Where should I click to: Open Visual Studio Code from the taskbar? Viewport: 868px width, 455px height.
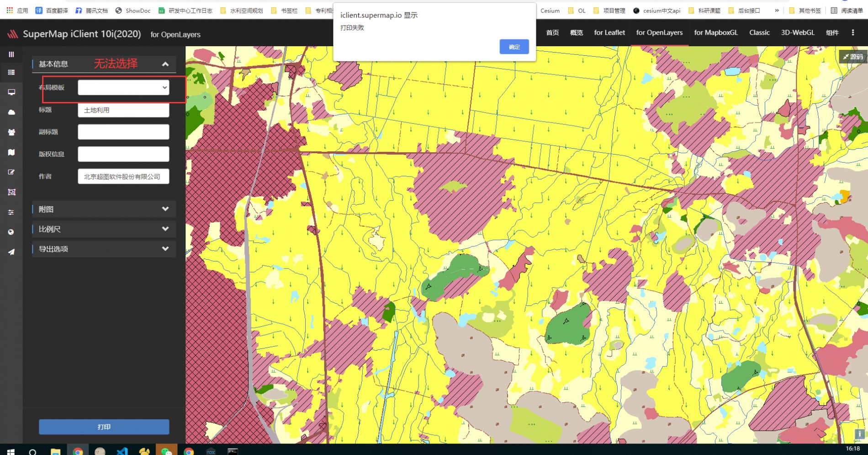point(122,451)
